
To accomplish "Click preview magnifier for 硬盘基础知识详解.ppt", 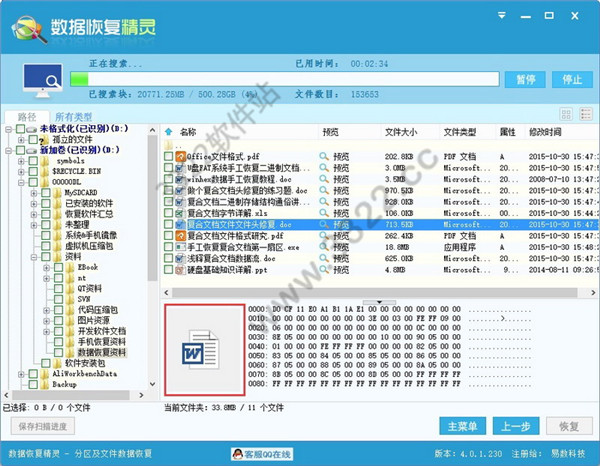I will coord(324,270).
